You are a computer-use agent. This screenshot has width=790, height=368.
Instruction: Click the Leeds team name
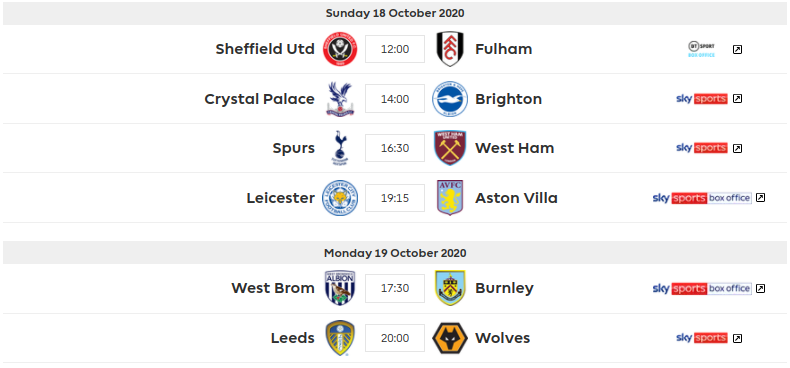point(292,338)
